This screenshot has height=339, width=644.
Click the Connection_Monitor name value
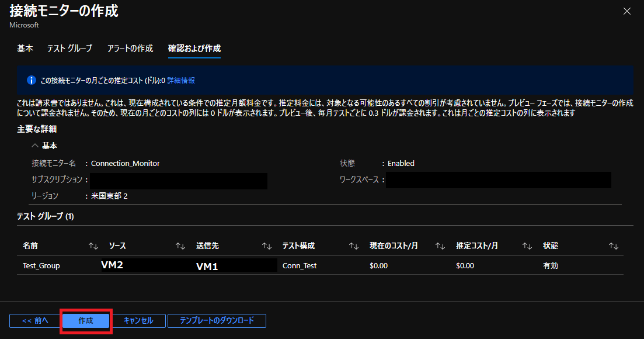(126, 164)
